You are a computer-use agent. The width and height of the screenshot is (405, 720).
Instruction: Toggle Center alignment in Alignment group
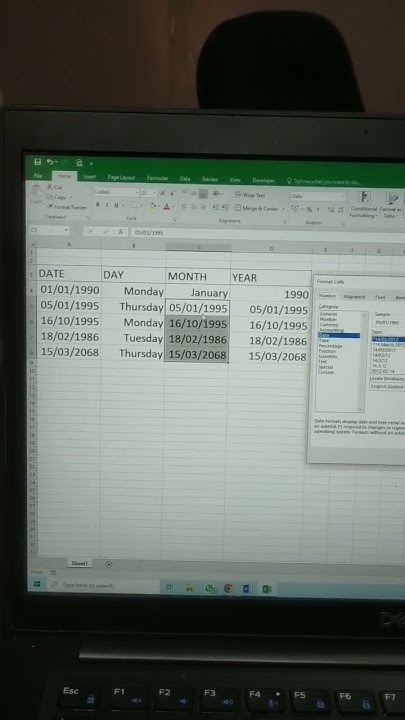(193, 207)
